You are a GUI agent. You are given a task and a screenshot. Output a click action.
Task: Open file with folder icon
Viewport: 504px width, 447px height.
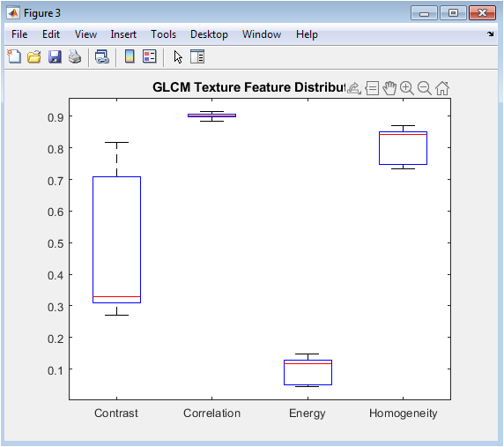coord(34,57)
